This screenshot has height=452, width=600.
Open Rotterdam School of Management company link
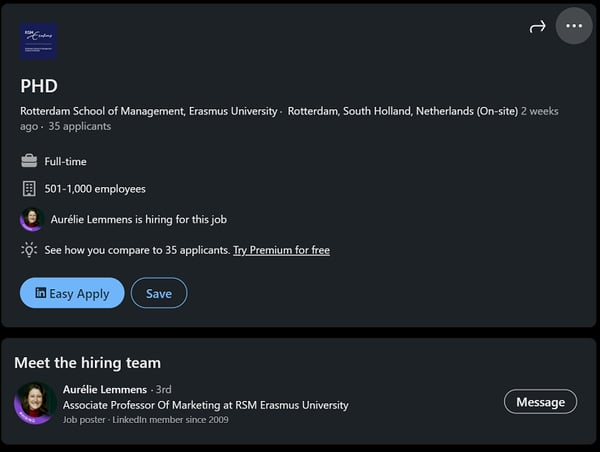[x=148, y=111]
